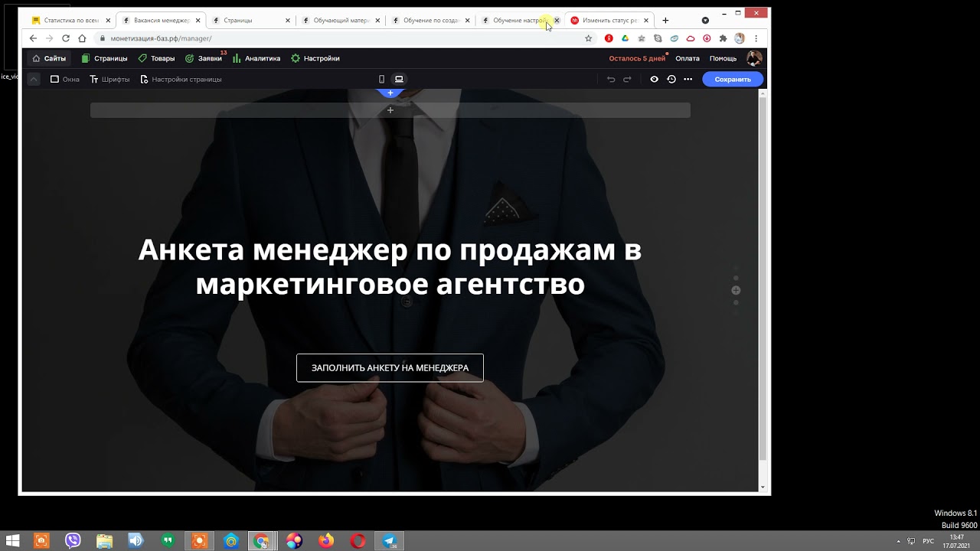Viewport: 980px width, 551px height.
Task: Click the Сохранить button
Action: point(732,80)
